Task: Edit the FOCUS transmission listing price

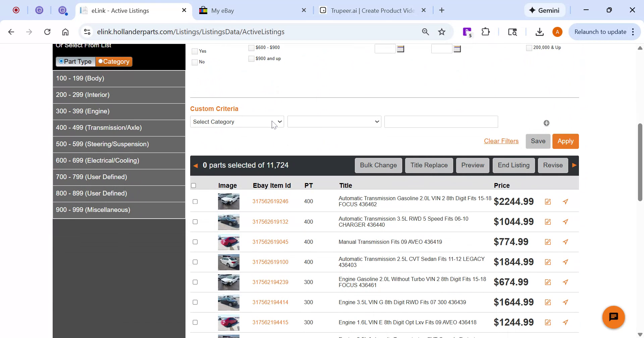Action: pos(548,202)
